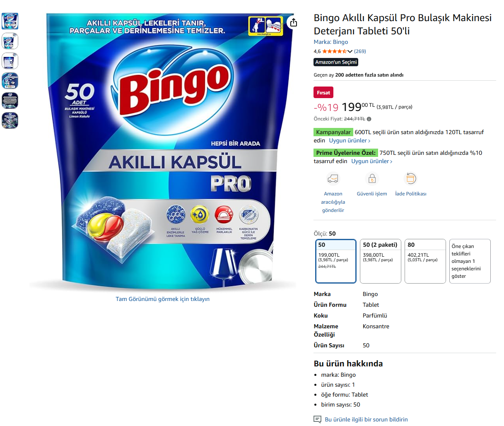The width and height of the screenshot is (504, 426).
Task: Select the 50 size option
Action: pyautogui.click(x=336, y=261)
